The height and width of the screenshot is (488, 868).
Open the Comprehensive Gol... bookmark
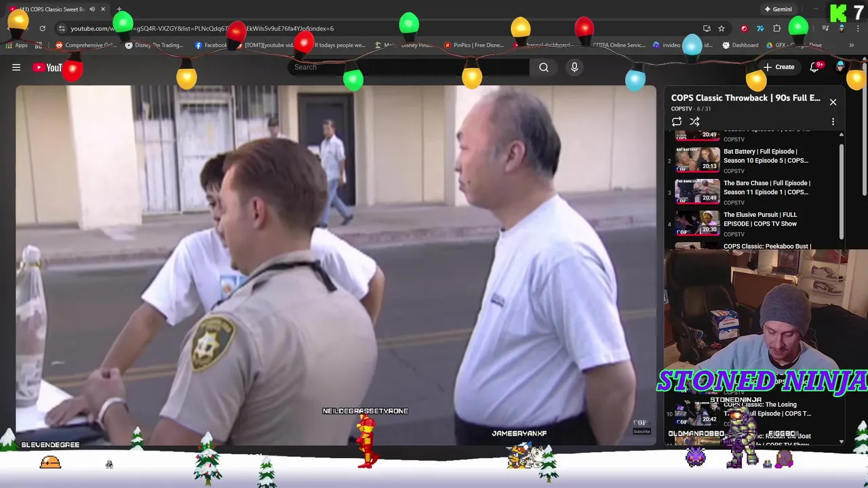pos(86,45)
